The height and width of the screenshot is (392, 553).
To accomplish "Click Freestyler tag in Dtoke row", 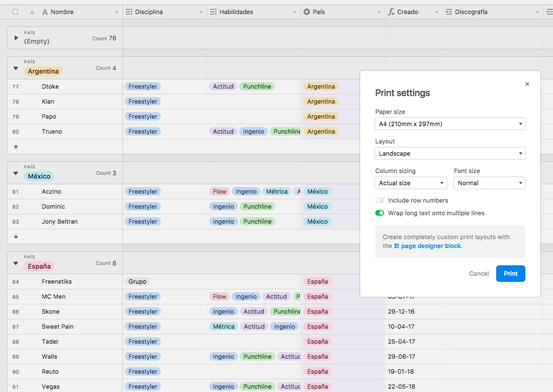I will 143,86.
